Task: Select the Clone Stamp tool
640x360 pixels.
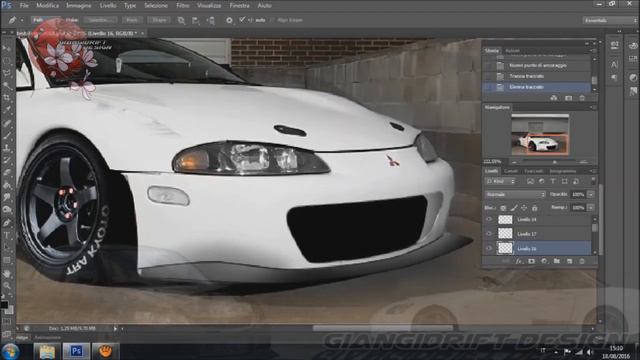Action: 7,147
